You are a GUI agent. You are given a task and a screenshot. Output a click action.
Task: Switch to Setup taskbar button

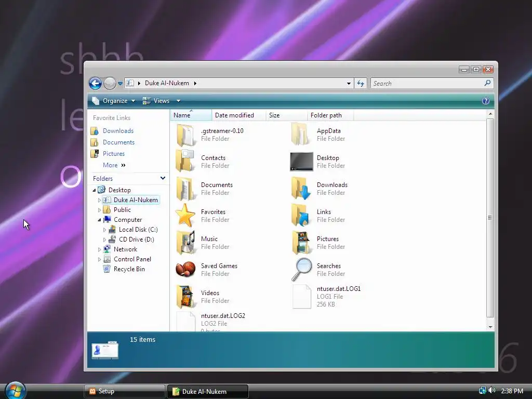[x=125, y=391]
